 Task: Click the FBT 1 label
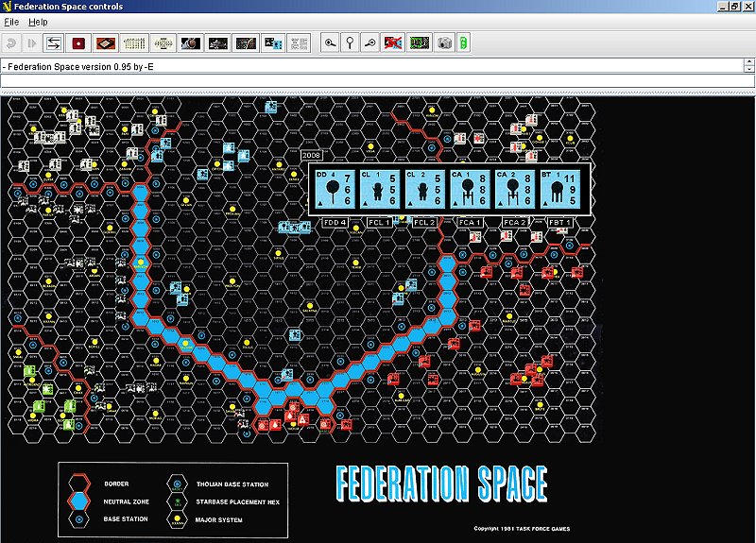pos(559,223)
